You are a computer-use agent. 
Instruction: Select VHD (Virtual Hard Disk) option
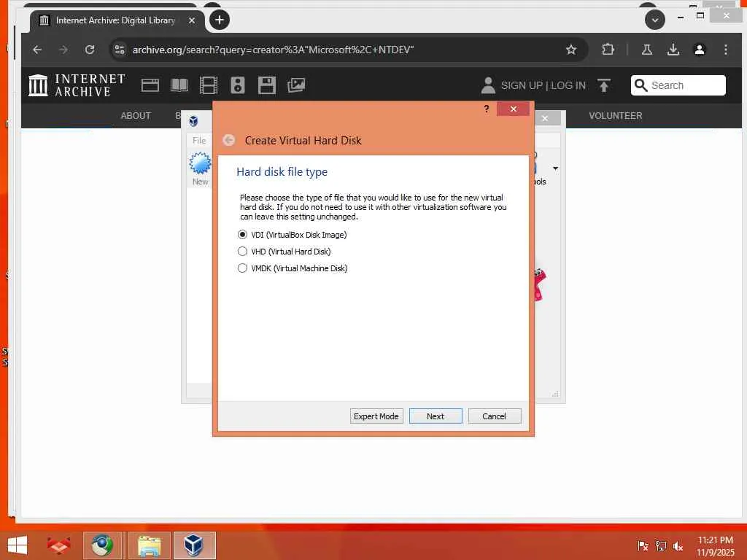(x=284, y=252)
